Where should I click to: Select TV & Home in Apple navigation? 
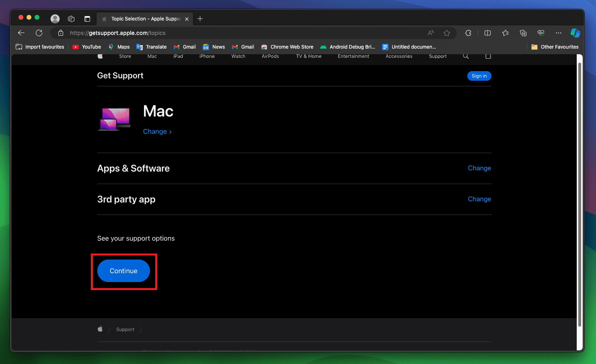coord(309,56)
